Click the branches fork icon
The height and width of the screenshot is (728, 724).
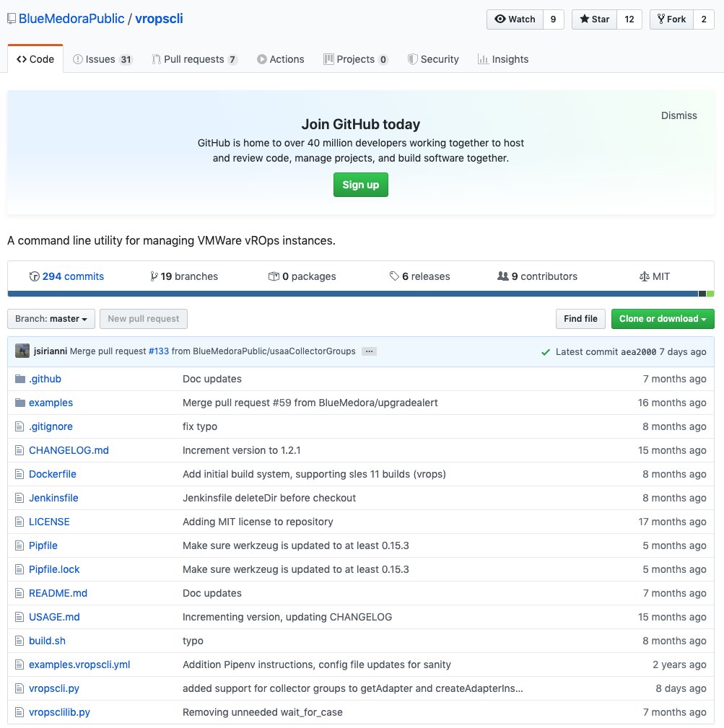tap(154, 276)
